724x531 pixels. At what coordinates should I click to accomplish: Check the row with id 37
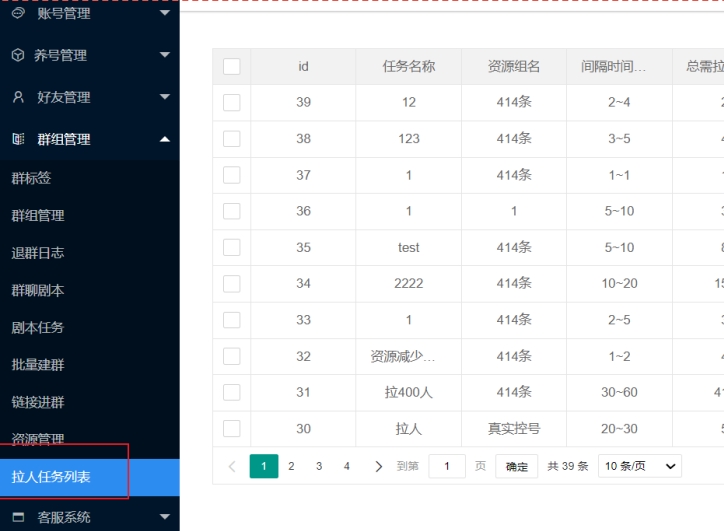(x=231, y=175)
